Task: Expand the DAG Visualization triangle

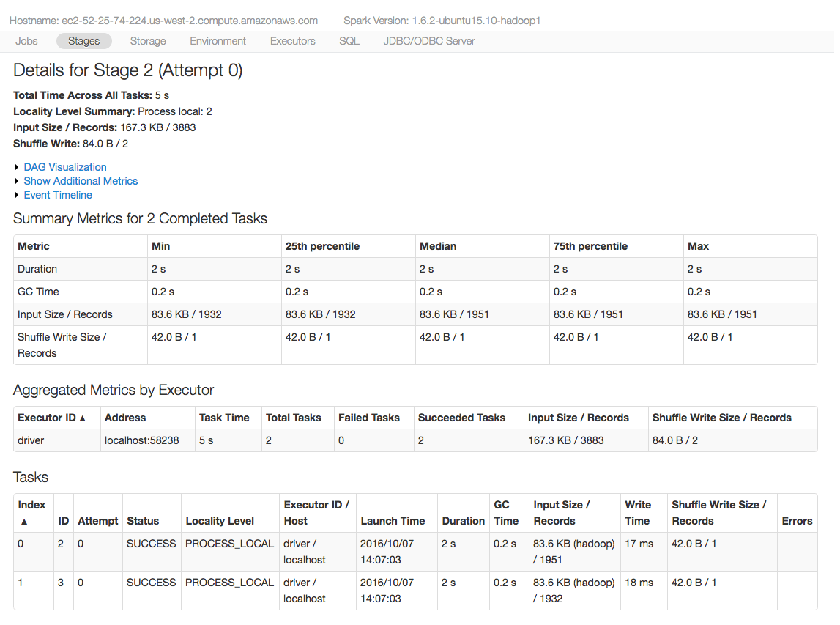Action: (x=17, y=167)
